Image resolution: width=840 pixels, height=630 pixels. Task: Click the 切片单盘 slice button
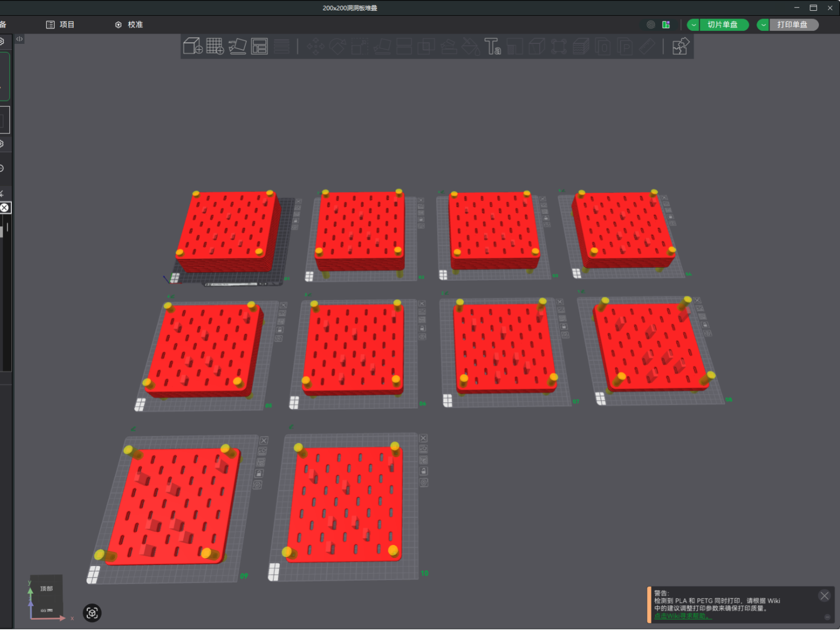click(x=723, y=24)
